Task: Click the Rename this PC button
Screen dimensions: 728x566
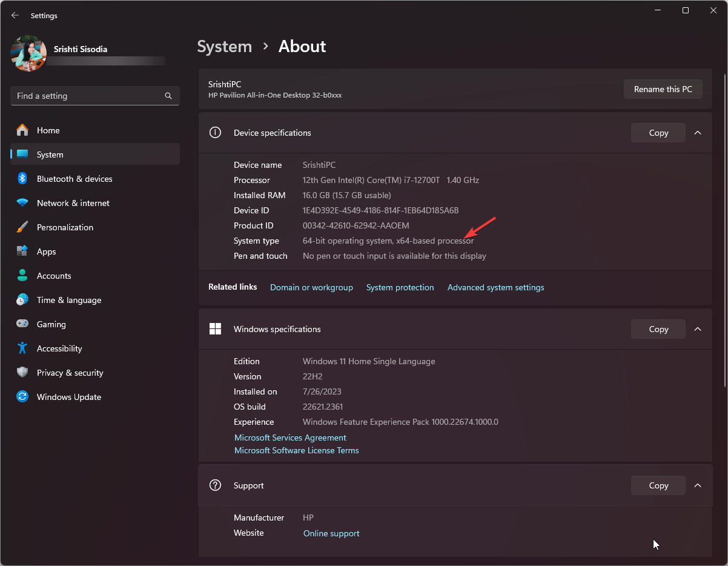Action: tap(663, 89)
